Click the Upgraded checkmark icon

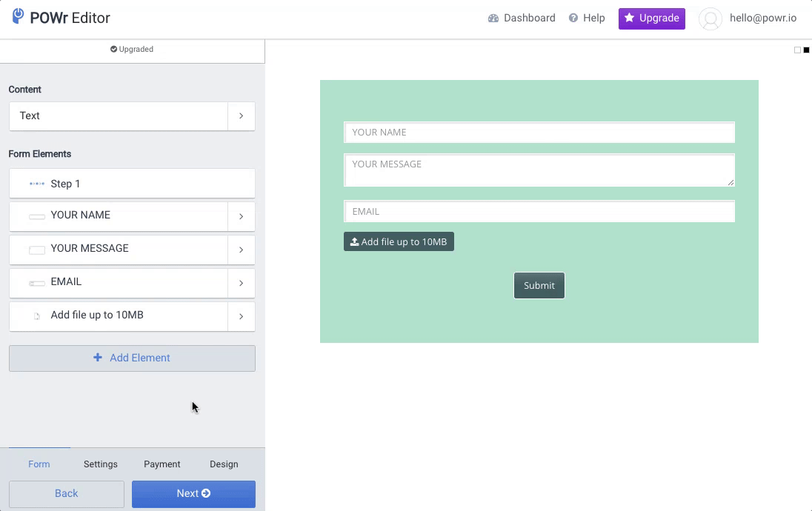click(x=113, y=49)
